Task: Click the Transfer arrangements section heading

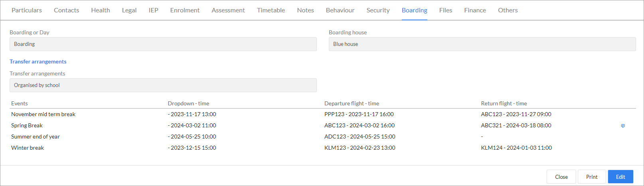Action: click(38, 61)
